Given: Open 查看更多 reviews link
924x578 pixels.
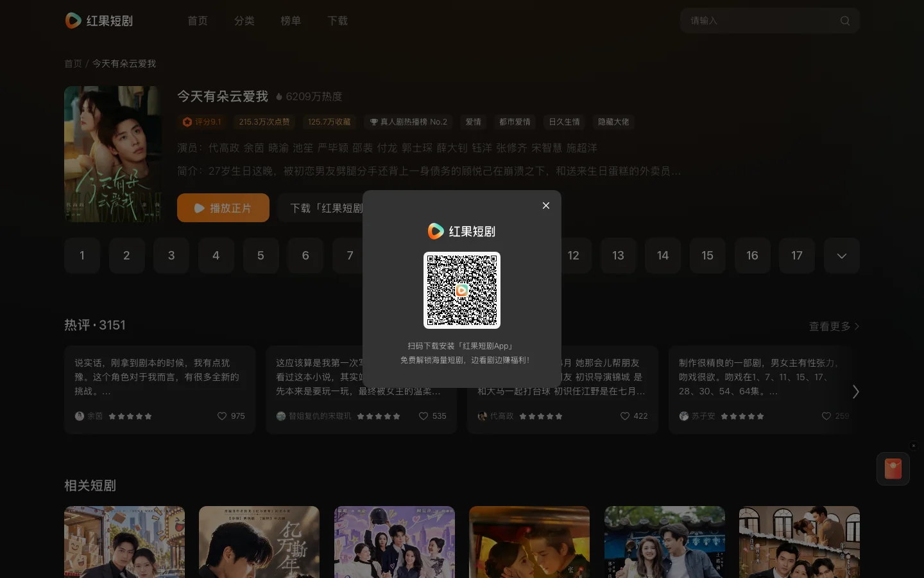Looking at the screenshot, I should 834,326.
